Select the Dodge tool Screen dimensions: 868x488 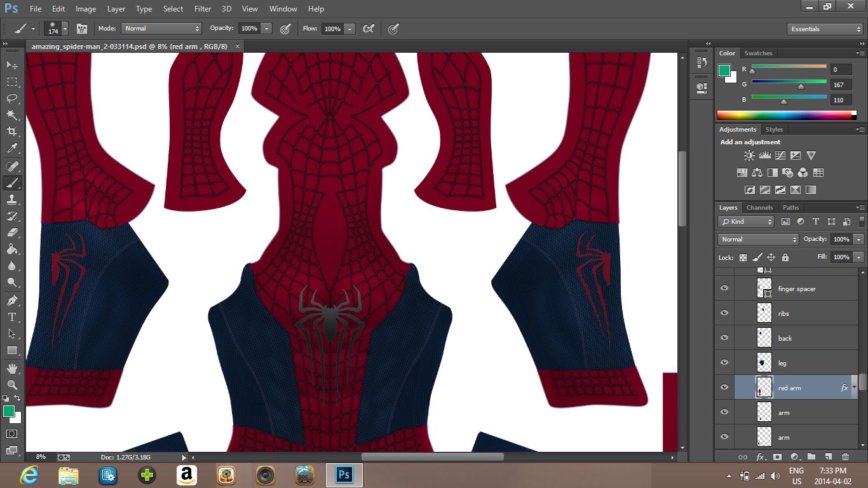pyautogui.click(x=12, y=282)
